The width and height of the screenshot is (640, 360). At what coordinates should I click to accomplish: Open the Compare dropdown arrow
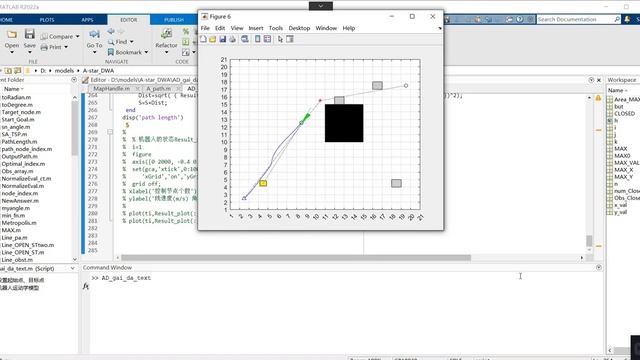(x=78, y=36)
